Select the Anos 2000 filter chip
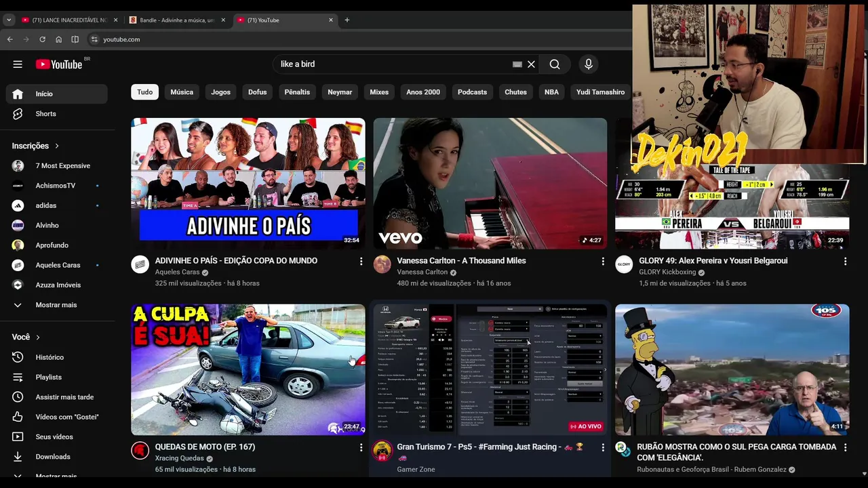This screenshot has width=868, height=488. [423, 92]
